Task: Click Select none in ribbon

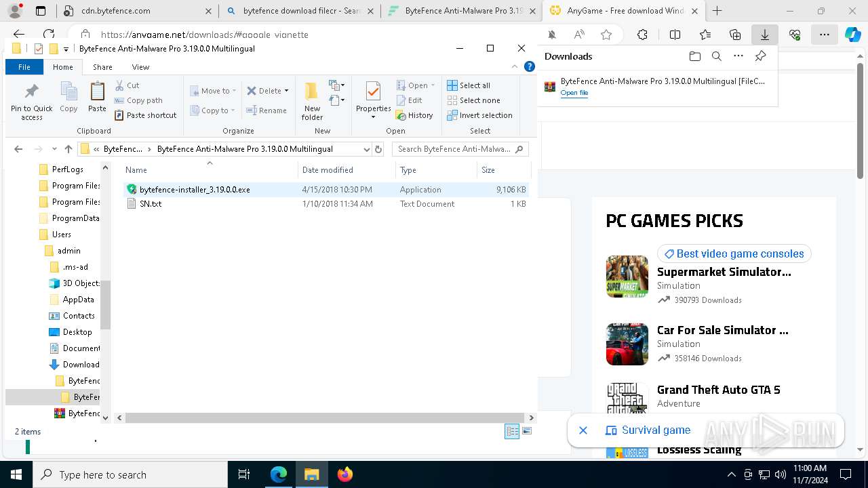Action: (x=473, y=100)
